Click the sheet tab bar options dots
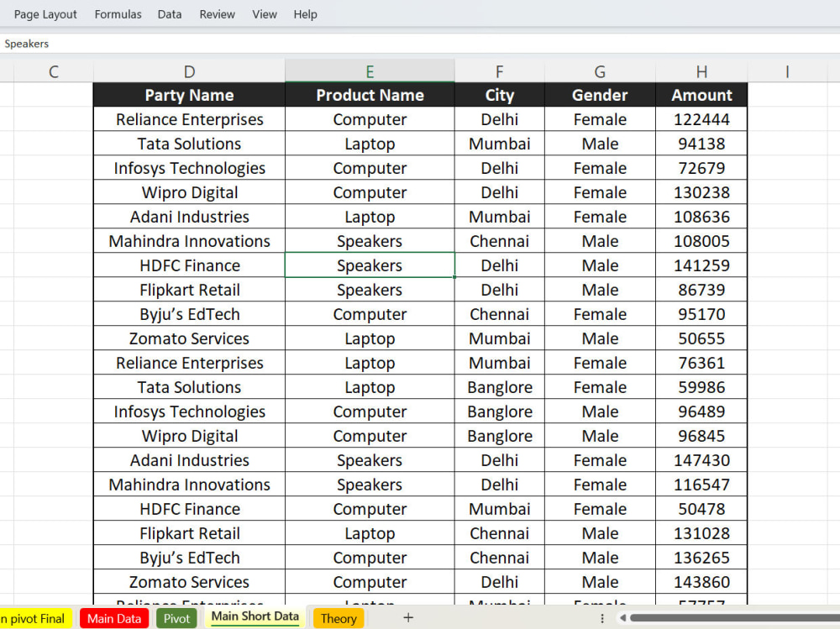Image resolution: width=840 pixels, height=629 pixels. pos(602,618)
